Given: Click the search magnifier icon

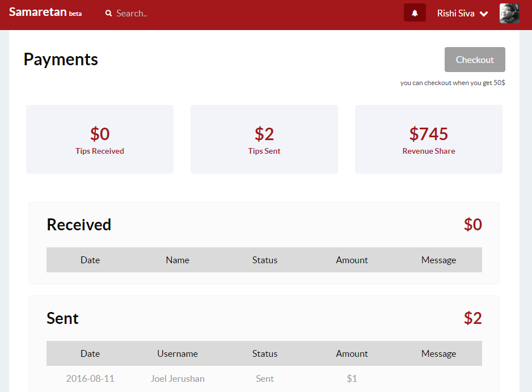Looking at the screenshot, I should tap(108, 13).
